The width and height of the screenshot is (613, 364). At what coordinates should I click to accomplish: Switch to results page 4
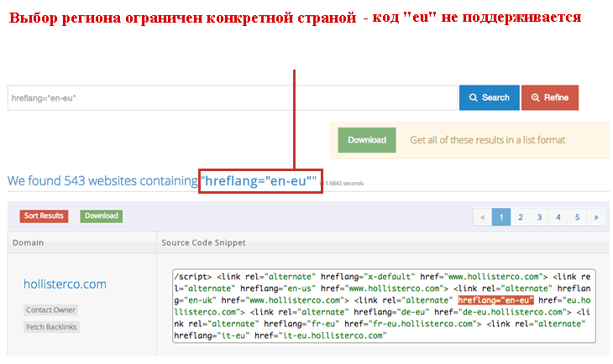pos(558,216)
